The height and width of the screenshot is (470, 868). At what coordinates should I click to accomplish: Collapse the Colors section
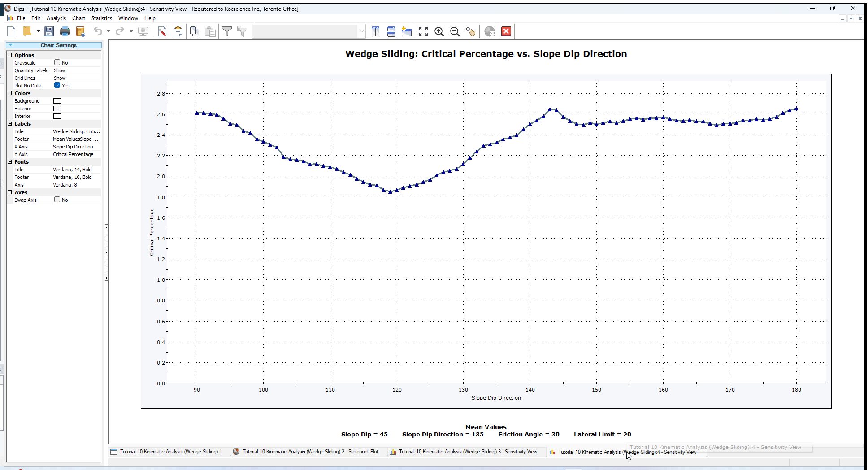point(10,93)
